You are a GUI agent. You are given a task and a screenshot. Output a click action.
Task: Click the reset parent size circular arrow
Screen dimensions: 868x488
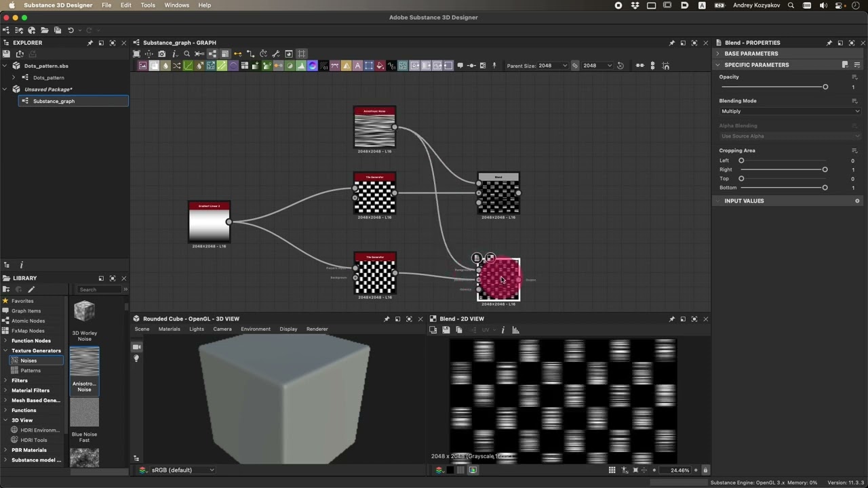click(x=620, y=66)
